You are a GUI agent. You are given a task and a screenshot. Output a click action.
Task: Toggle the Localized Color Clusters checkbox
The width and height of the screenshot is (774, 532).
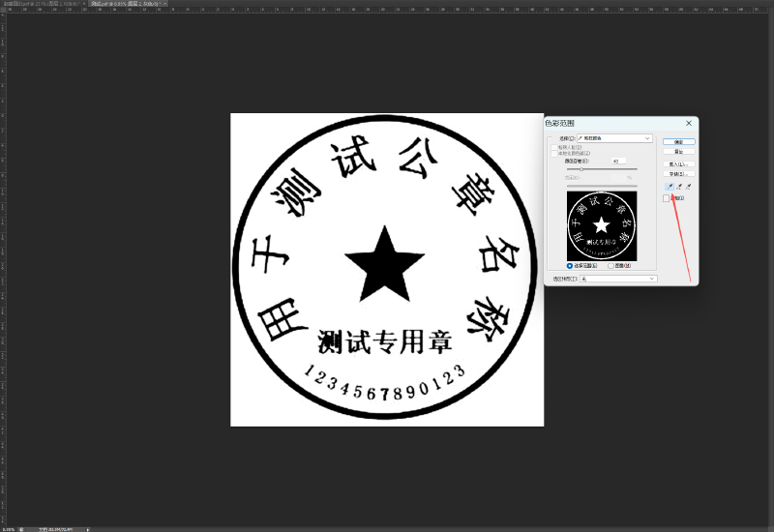click(553, 154)
